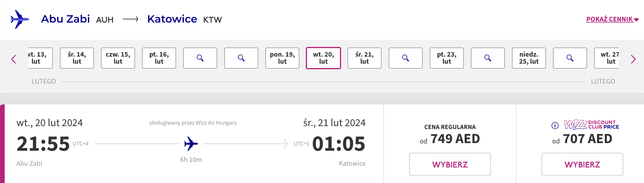644x183 pixels.
Task: Select date tab czw. 15, lut
Action: pos(118,58)
